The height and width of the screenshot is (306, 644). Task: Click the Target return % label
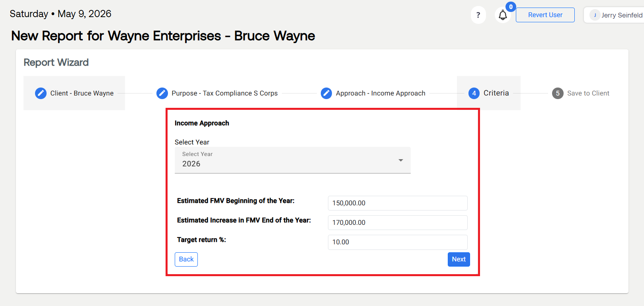point(201,240)
